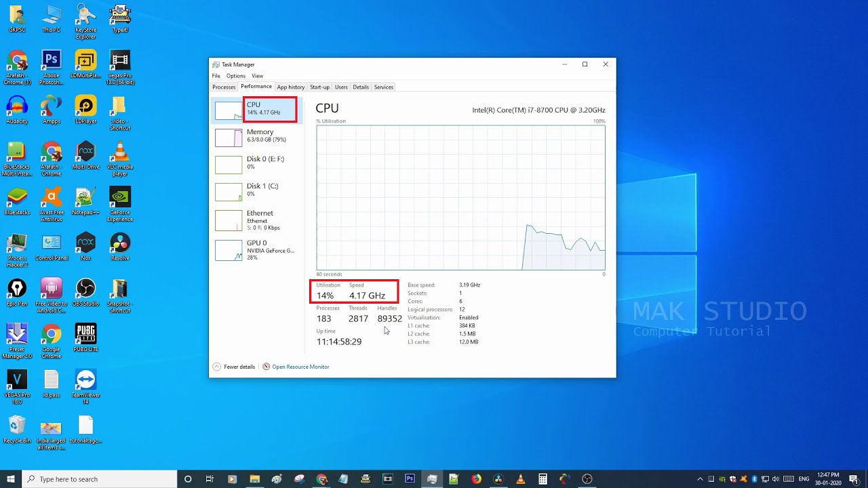
Task: Click the taskbar search box
Action: [100, 479]
